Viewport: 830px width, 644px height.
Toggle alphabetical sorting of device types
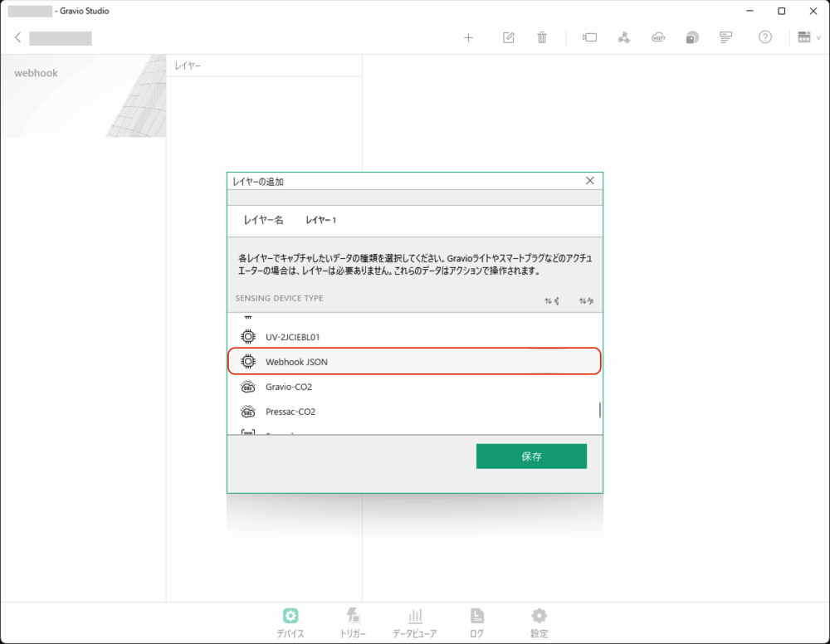[x=587, y=300]
